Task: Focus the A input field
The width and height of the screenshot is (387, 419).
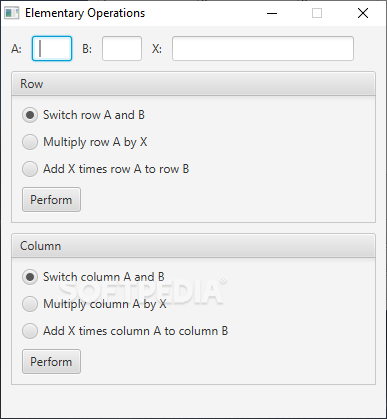Action: click(52, 49)
